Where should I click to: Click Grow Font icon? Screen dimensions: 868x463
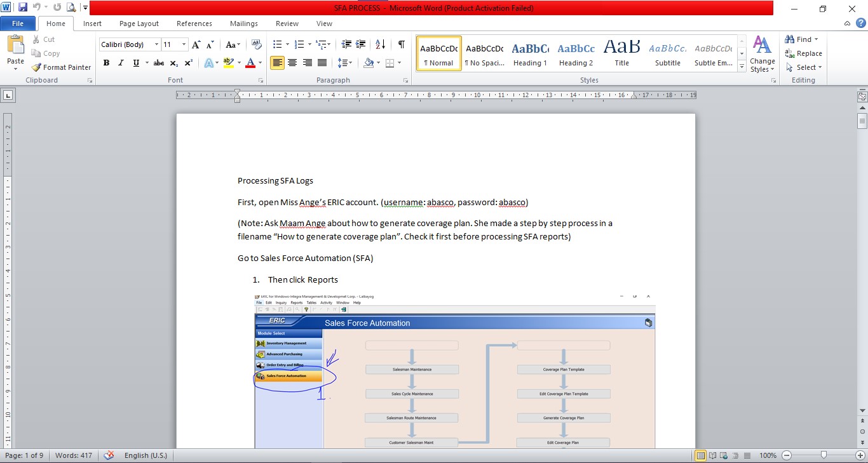196,44
